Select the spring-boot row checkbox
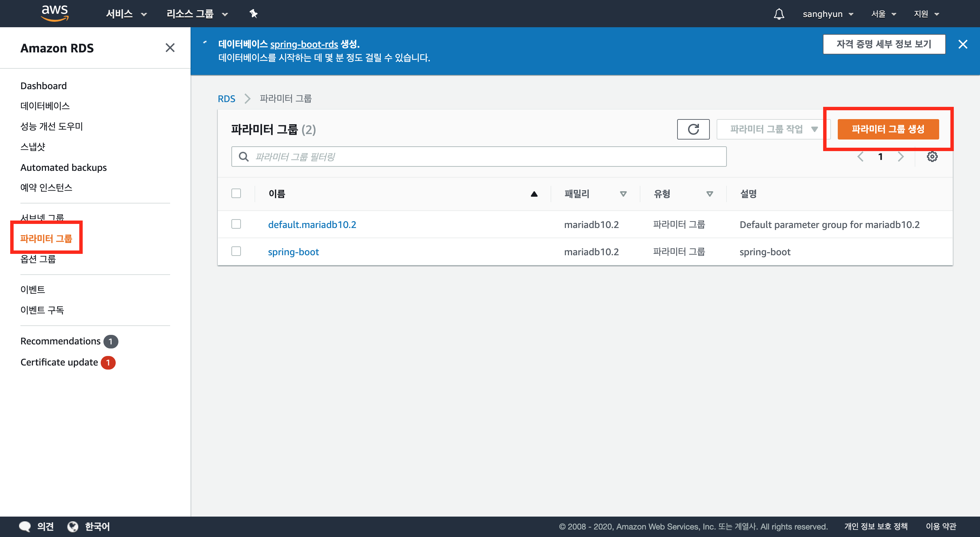 236,251
